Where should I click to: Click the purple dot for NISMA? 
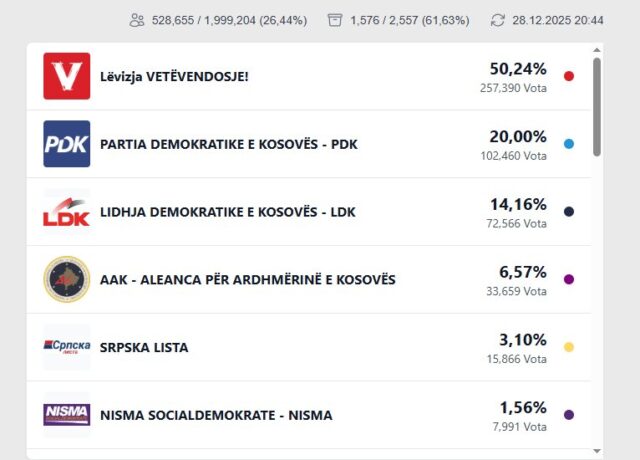tap(569, 414)
